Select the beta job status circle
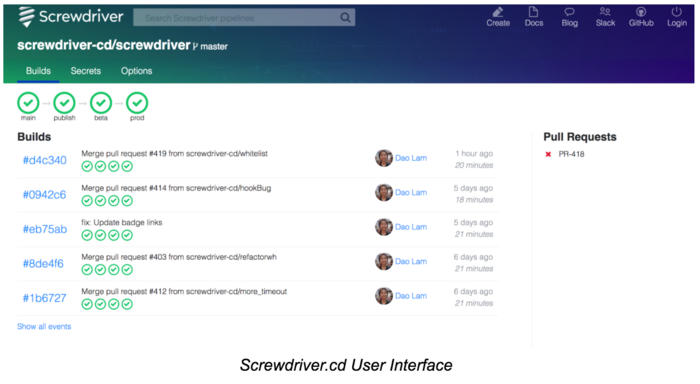The width and height of the screenshot is (700, 384). [101, 103]
